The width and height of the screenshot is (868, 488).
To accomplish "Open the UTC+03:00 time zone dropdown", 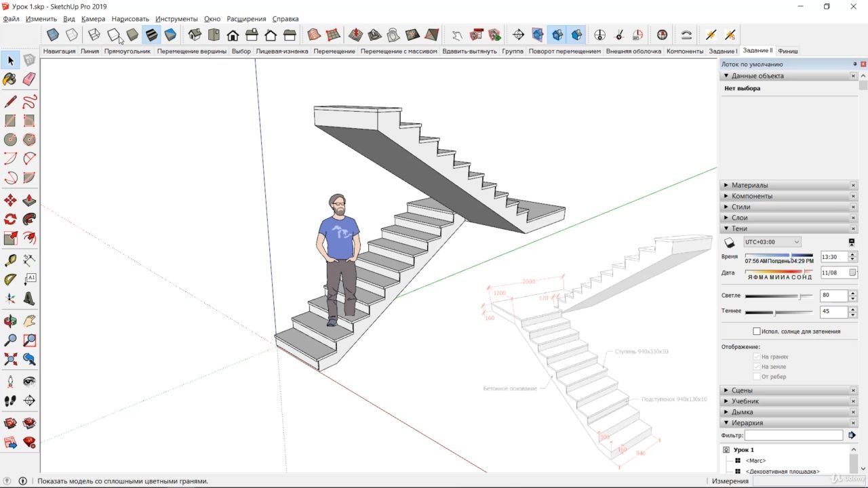I will [x=772, y=242].
